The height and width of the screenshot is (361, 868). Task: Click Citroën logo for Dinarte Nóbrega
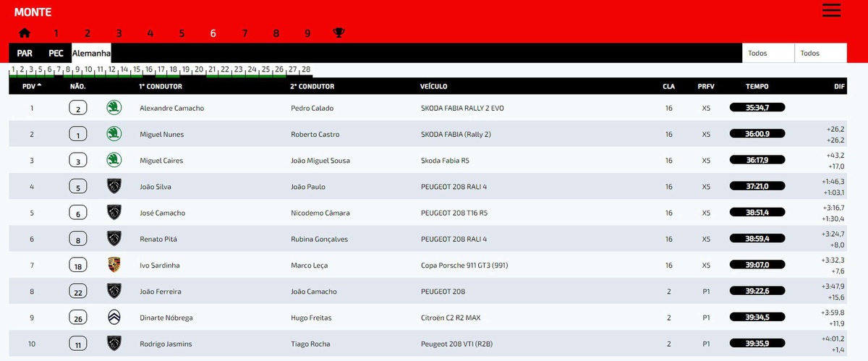[114, 317]
